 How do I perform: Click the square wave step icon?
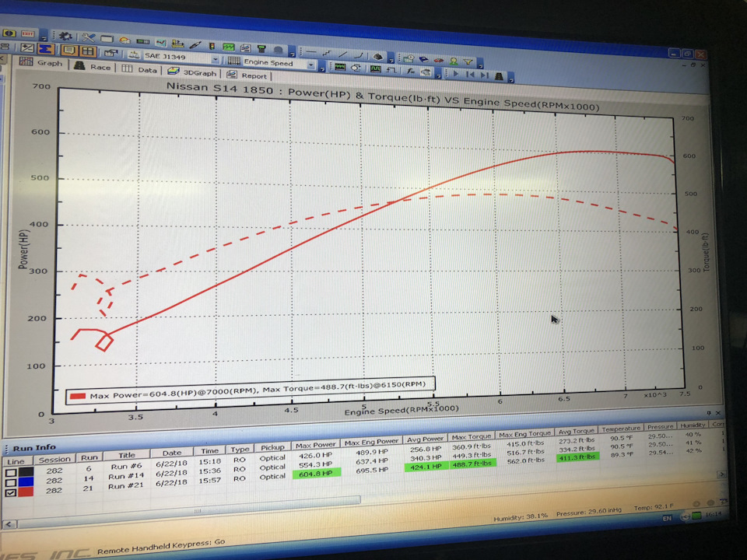tap(391, 70)
